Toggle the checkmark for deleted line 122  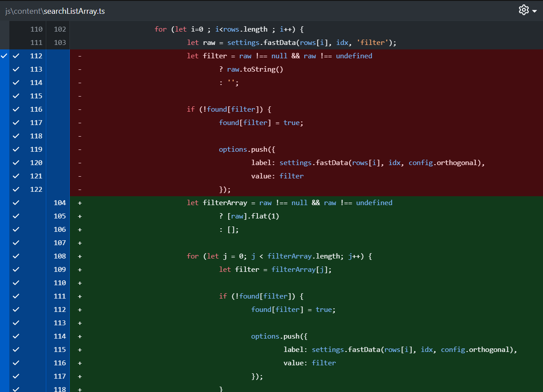tap(16, 190)
